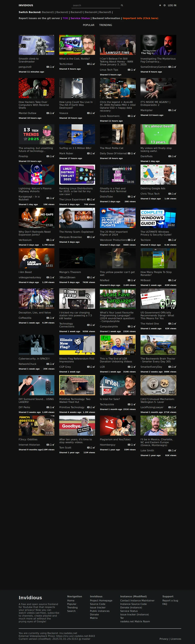Open 'Plagiarism and You(Tube)' video title
This screenshot has width=195, height=644.
click(x=115, y=439)
